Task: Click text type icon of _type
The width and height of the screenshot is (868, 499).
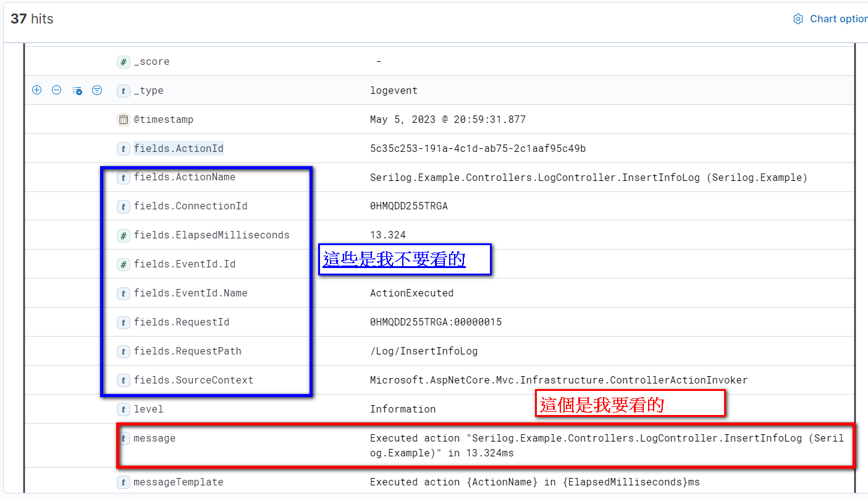Action: tap(124, 91)
